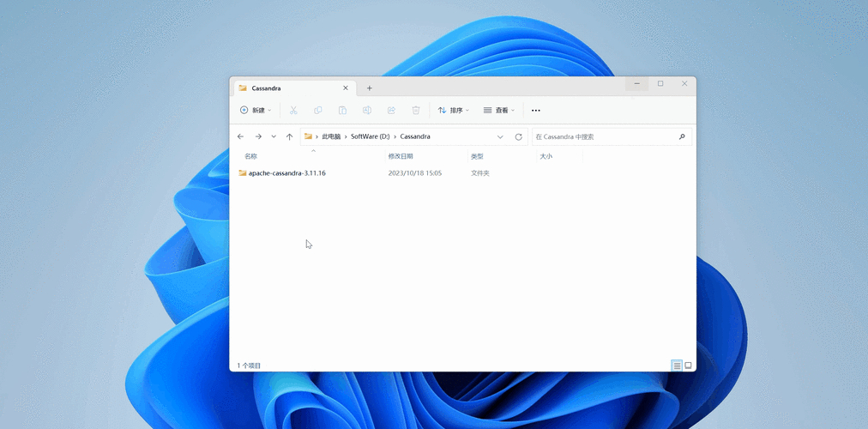The image size is (868, 429).
Task: Open the 新建 (New) menu
Action: [256, 110]
